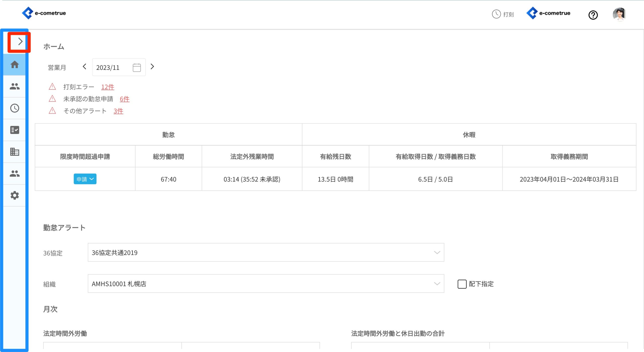The height and width of the screenshot is (352, 644).
Task: Open the 申請 dropdown button
Action: (x=85, y=179)
